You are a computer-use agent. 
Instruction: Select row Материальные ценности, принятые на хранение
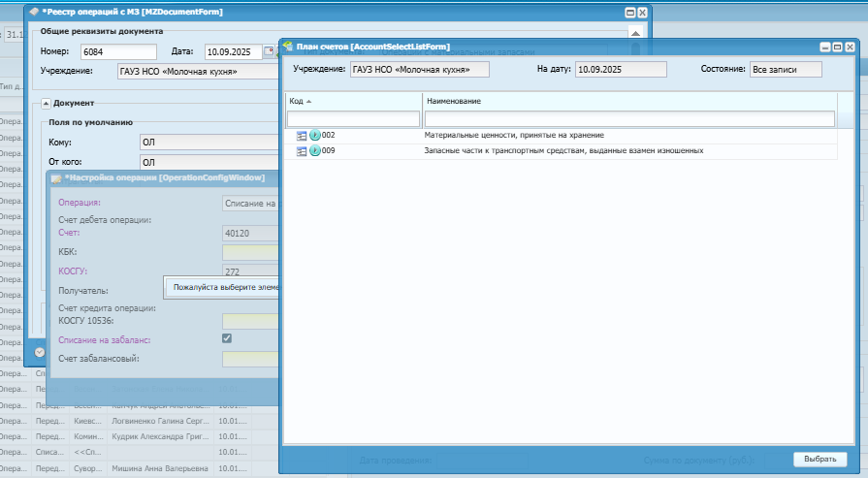(561, 136)
